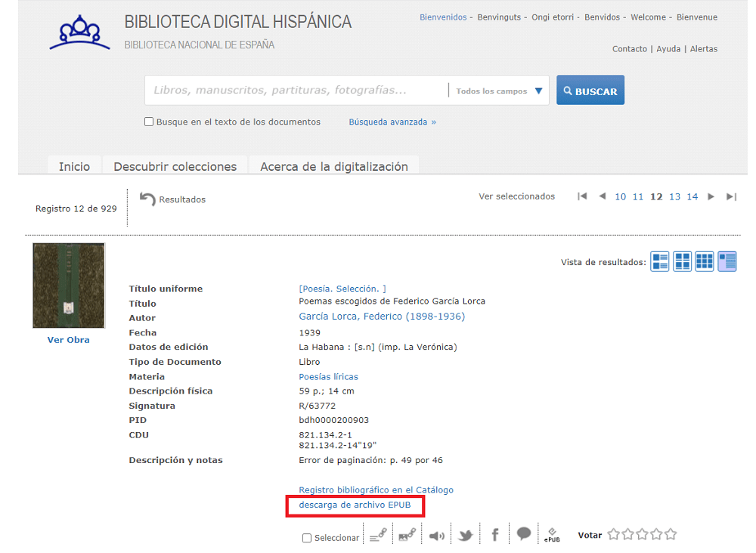Open the Alertas link

click(703, 48)
